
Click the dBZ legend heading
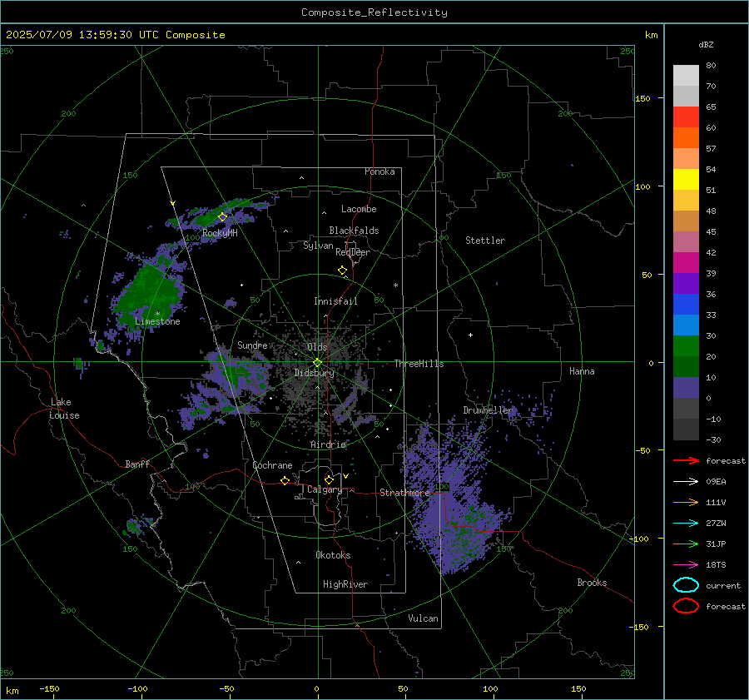[x=706, y=44]
